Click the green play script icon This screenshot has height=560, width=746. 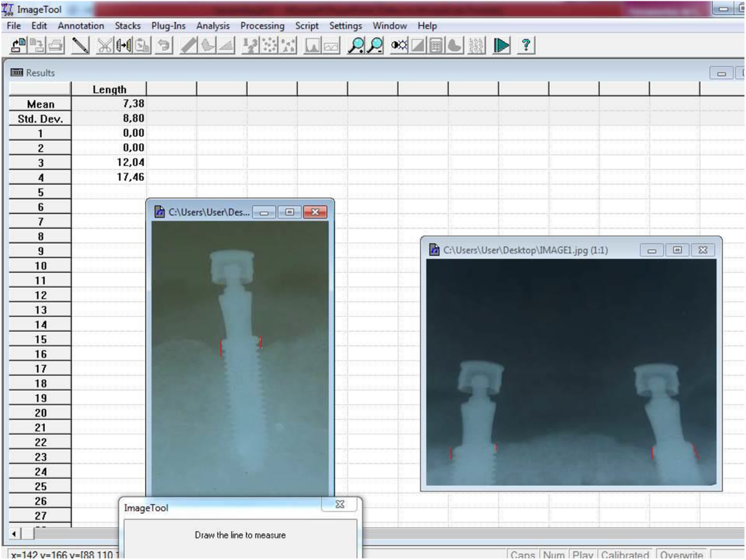(501, 46)
